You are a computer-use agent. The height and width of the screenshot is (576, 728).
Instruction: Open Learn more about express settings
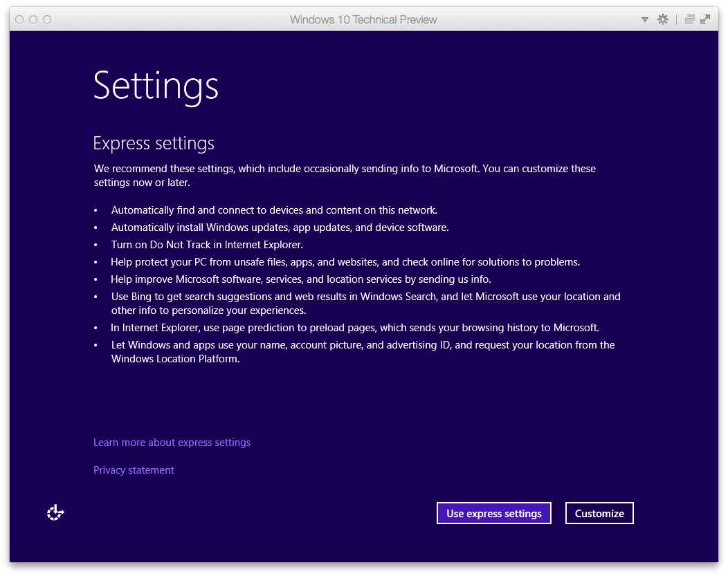tap(172, 443)
